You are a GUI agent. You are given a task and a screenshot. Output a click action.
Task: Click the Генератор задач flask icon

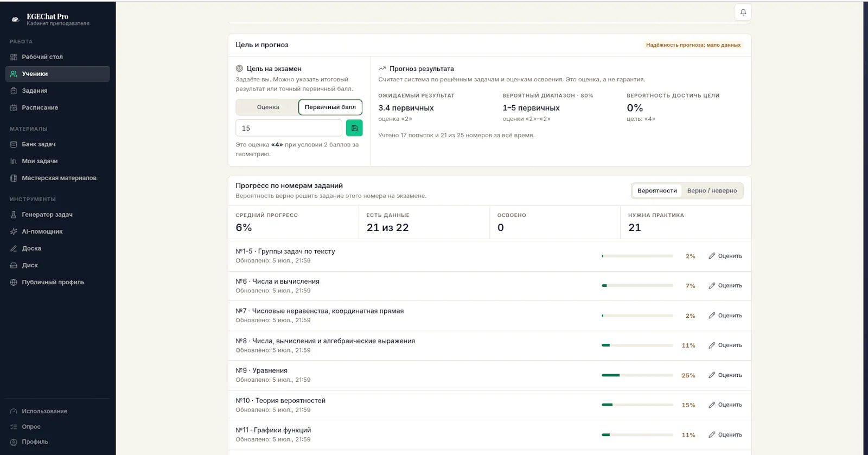pyautogui.click(x=14, y=215)
